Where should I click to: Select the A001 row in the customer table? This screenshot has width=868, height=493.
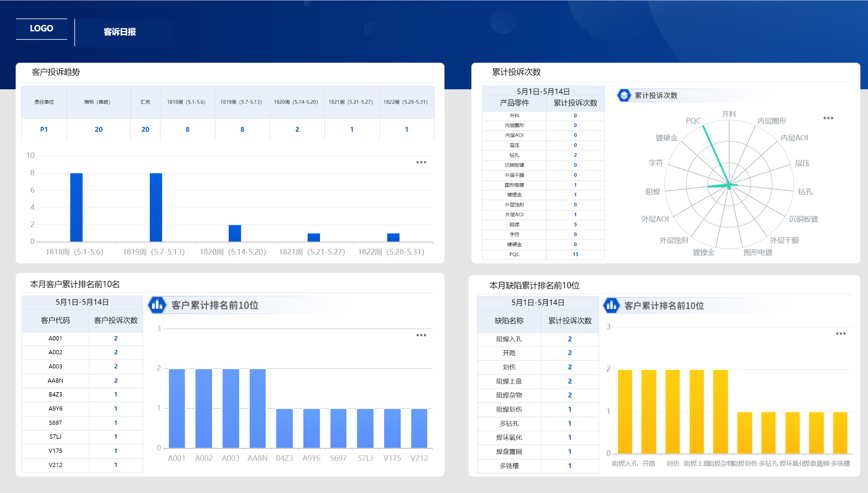coord(55,338)
